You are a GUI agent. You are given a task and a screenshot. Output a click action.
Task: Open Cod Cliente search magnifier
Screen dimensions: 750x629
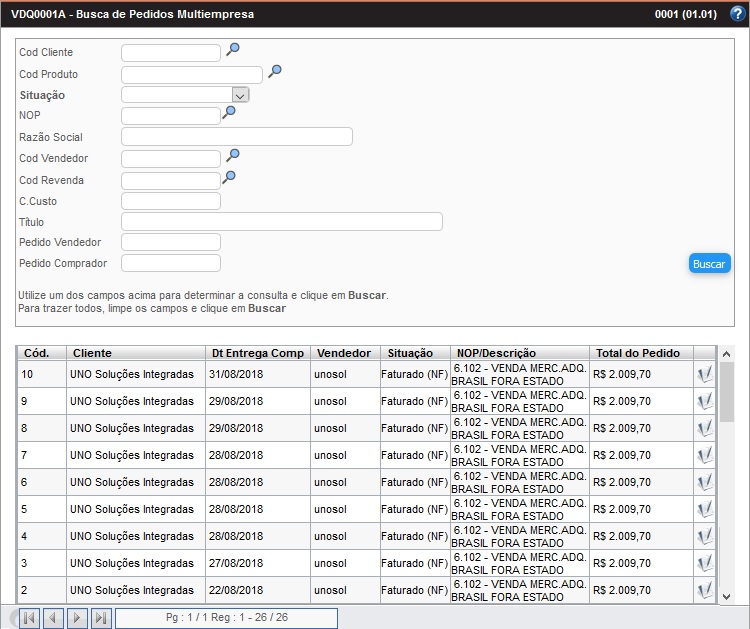[x=232, y=49]
